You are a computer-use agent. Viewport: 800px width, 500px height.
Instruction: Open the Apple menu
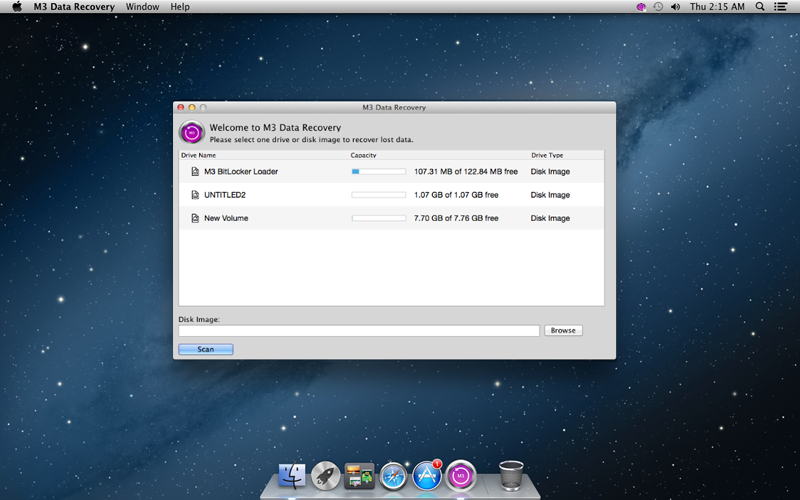coord(17,7)
